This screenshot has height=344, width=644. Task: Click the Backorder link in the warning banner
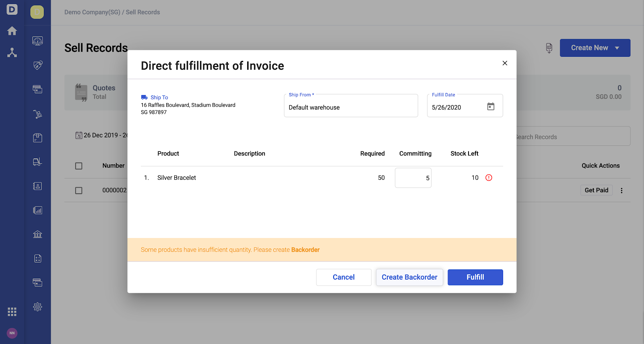pos(305,250)
